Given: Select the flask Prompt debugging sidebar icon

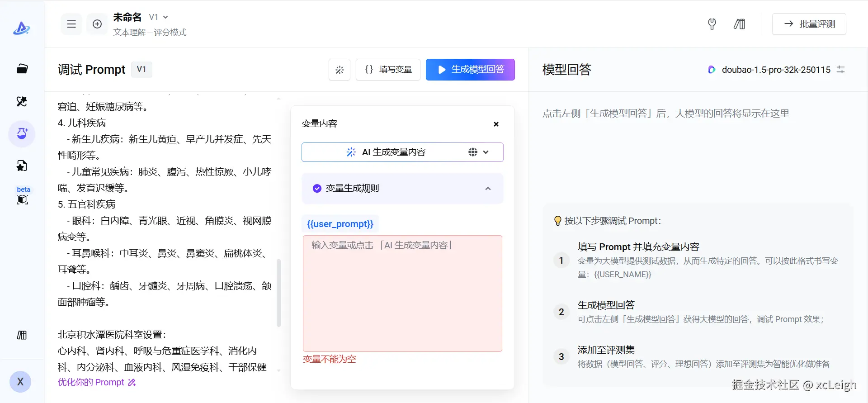Looking at the screenshot, I should 22,134.
